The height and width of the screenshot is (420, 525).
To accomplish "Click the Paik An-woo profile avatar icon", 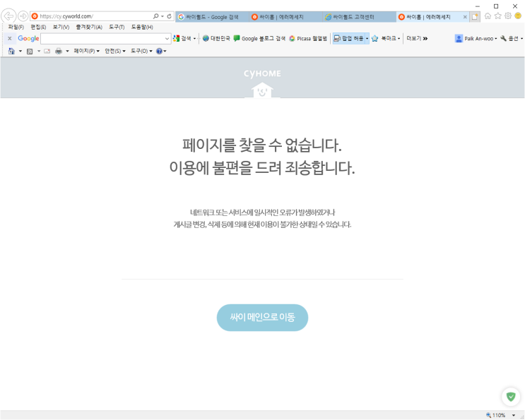I will tap(459, 39).
